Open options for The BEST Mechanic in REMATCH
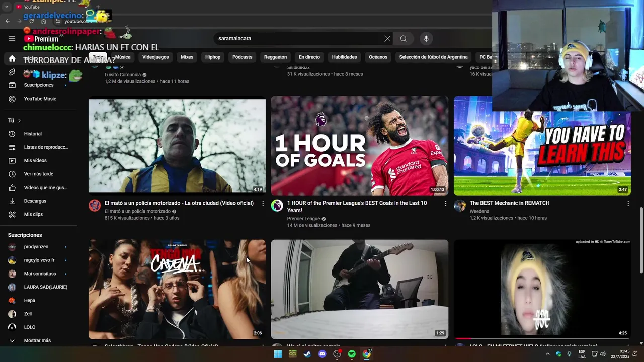This screenshot has height=362, width=644. click(628, 203)
